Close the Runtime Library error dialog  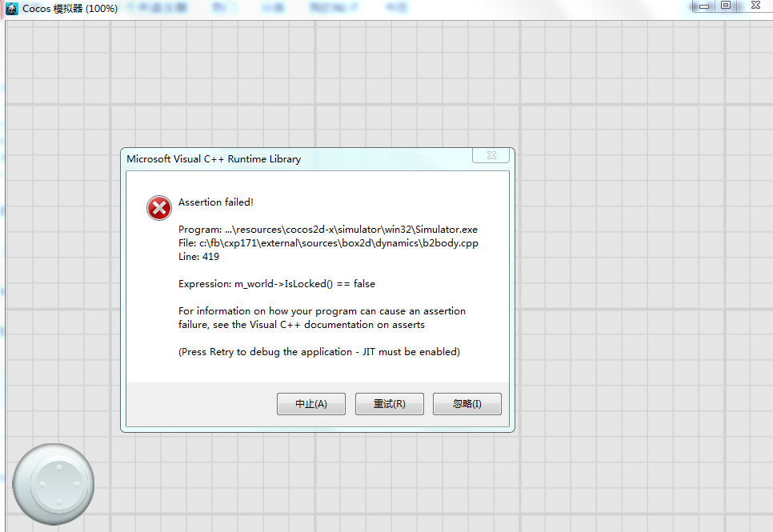point(491,155)
